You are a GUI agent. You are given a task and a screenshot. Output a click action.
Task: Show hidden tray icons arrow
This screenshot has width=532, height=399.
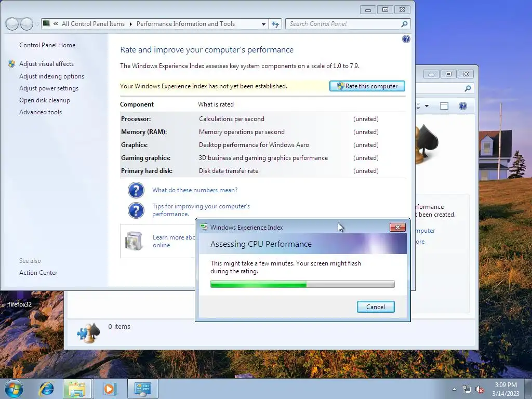point(454,390)
